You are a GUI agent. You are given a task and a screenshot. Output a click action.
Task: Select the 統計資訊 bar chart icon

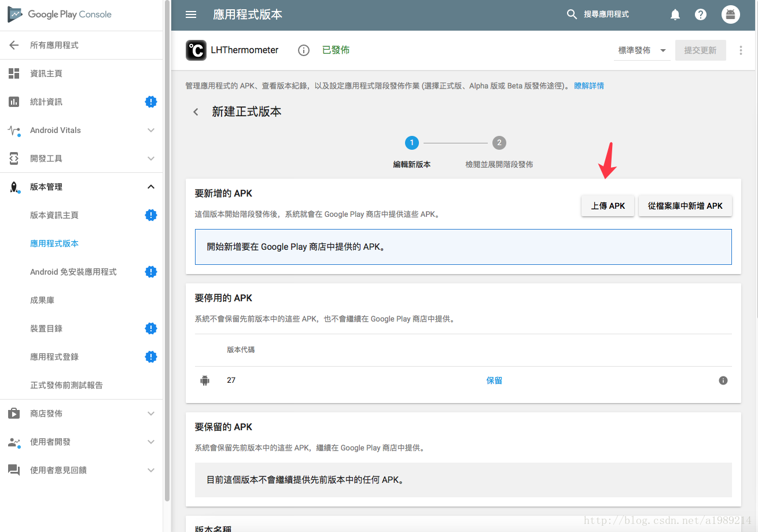pos(14,102)
